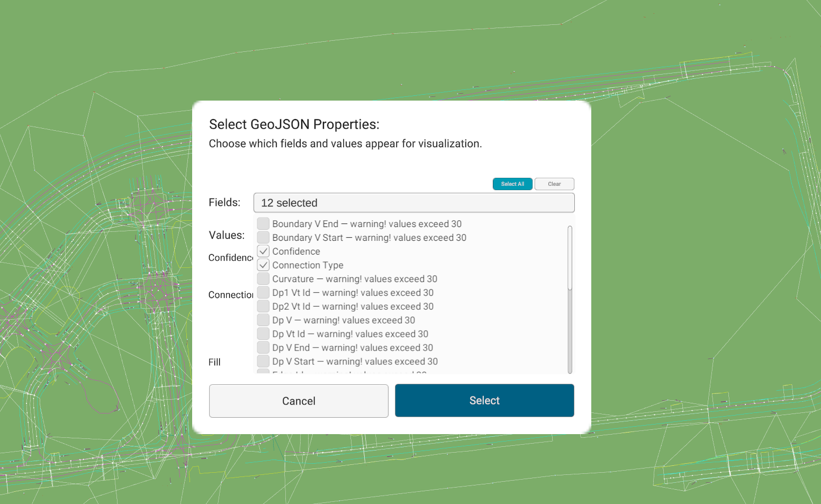The width and height of the screenshot is (821, 504).
Task: Click the Confidence option label in list
Action: pyautogui.click(x=296, y=251)
